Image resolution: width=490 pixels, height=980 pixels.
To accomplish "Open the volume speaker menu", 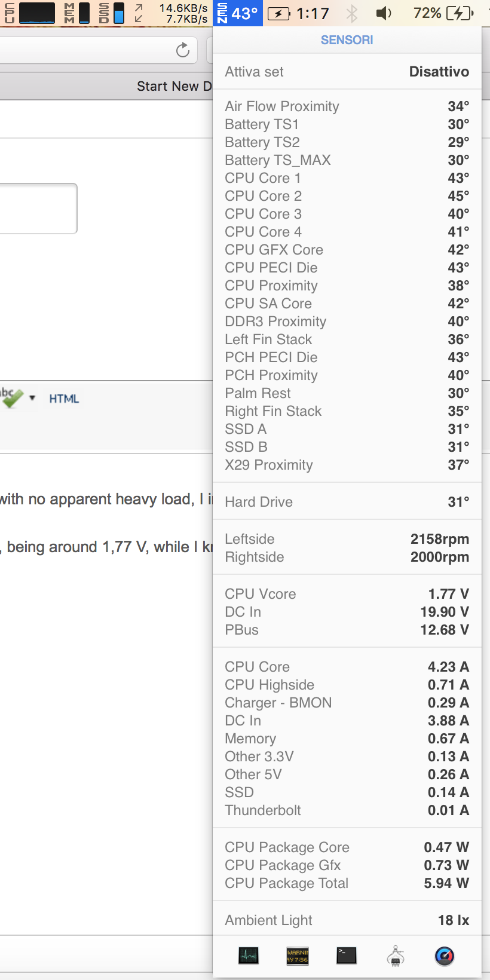I will click(x=384, y=13).
